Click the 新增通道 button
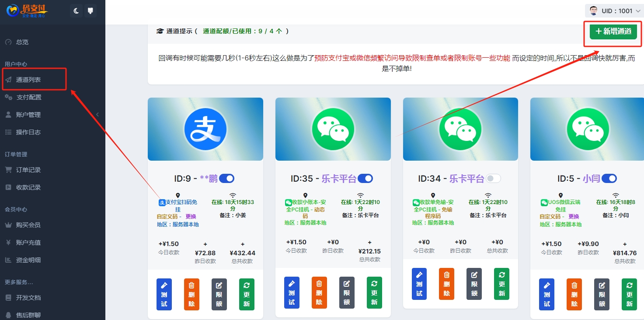The height and width of the screenshot is (320, 644). pos(613,31)
